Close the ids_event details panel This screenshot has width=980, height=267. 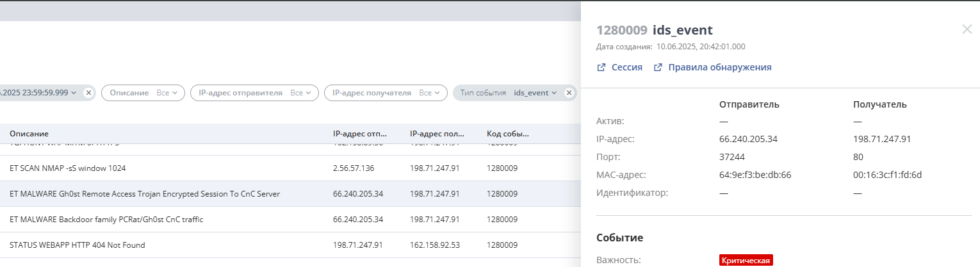[x=967, y=29]
